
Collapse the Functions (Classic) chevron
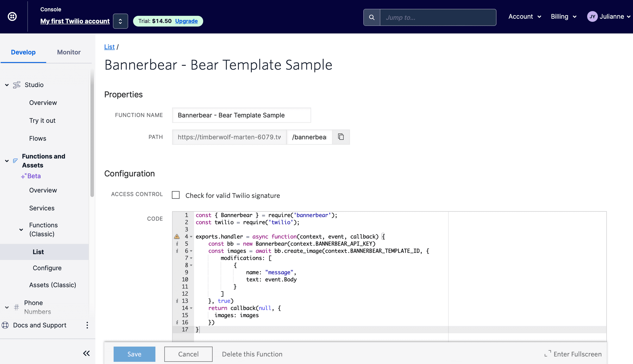coord(21,230)
